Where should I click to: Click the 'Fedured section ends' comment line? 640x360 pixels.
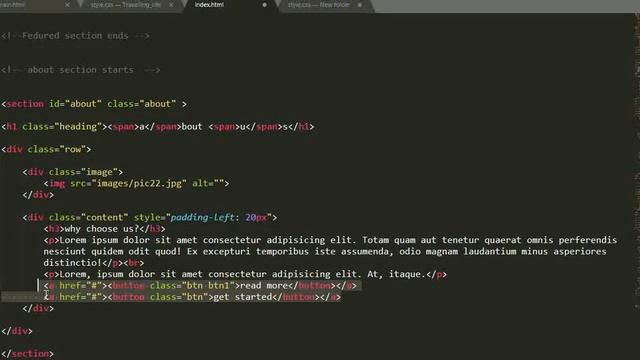pos(76,36)
